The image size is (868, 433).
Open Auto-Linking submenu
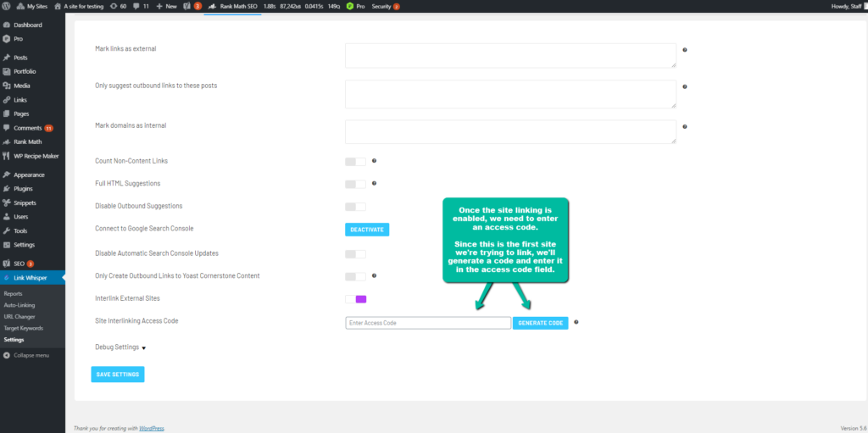[19, 305]
